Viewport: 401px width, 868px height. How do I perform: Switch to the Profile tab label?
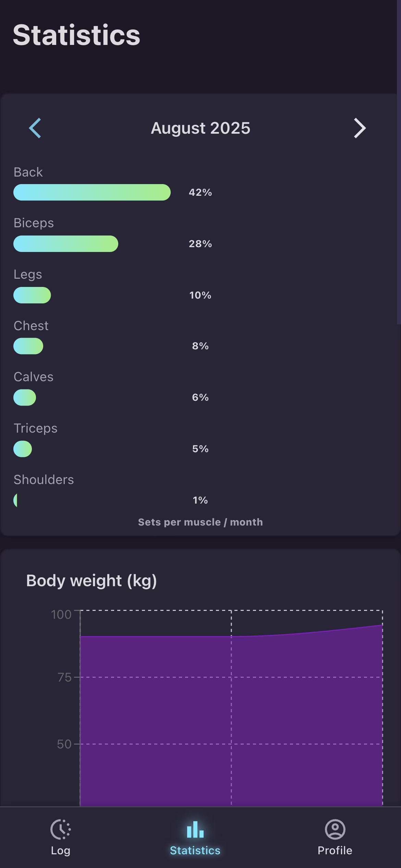[x=335, y=851]
